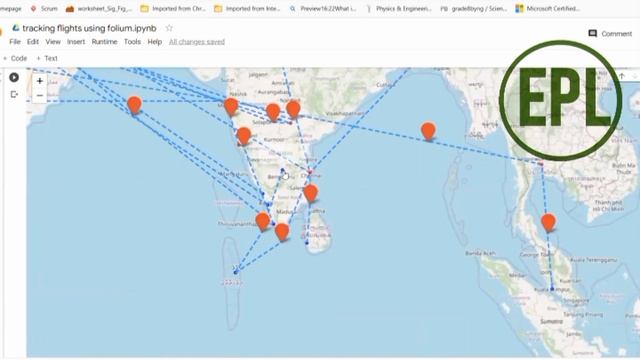640x360 pixels.
Task: Add a new Code cell
Action: tap(15, 58)
